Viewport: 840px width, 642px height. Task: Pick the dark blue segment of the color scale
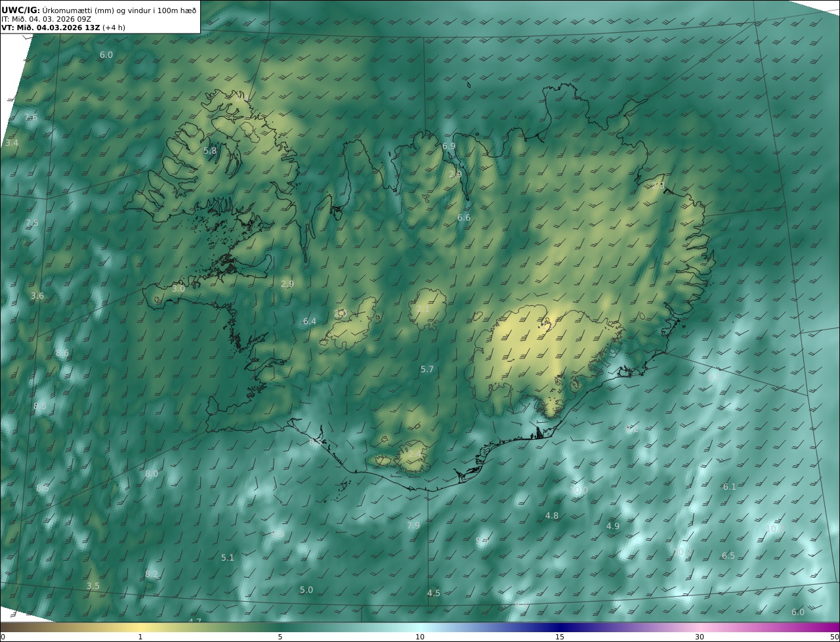(560, 627)
